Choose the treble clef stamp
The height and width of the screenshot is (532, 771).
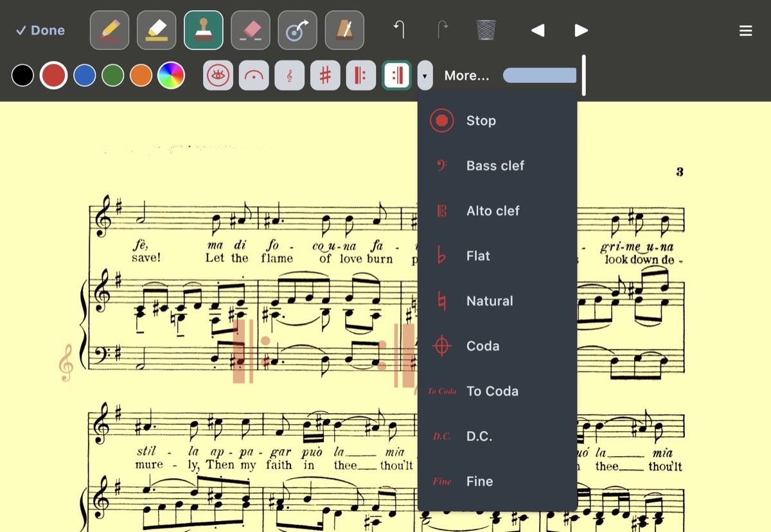point(289,75)
